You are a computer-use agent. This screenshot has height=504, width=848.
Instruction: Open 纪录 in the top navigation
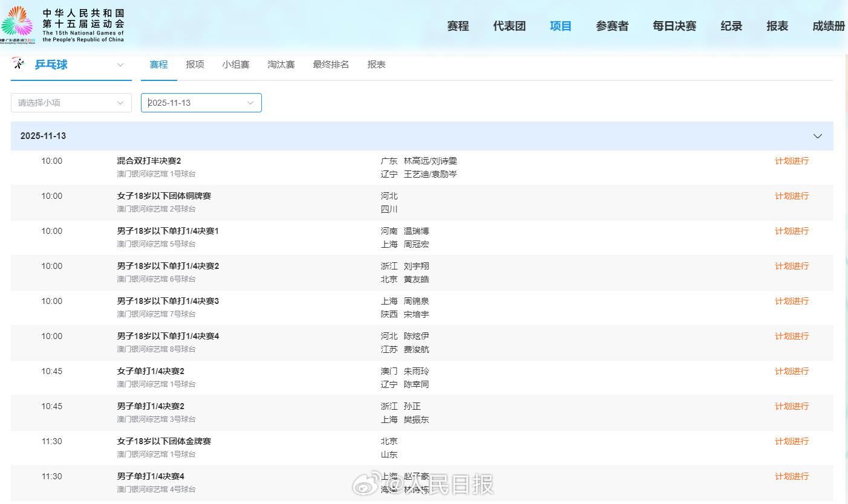pyautogui.click(x=731, y=26)
